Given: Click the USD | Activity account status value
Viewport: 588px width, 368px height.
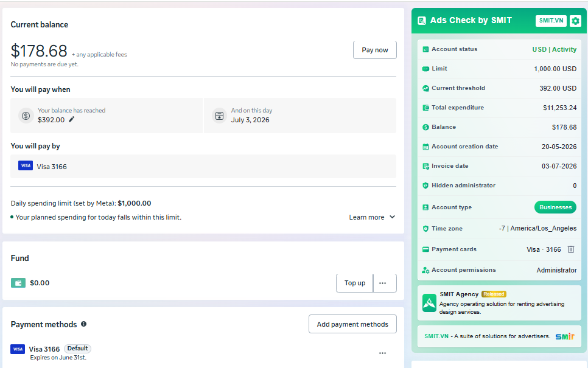Looking at the screenshot, I should (555, 49).
